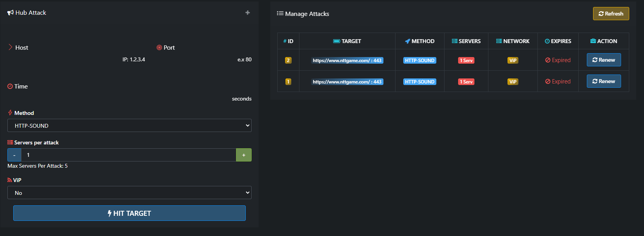644x236 pixels.
Task: Click the chevron icon beside Host
Action: tap(10, 47)
